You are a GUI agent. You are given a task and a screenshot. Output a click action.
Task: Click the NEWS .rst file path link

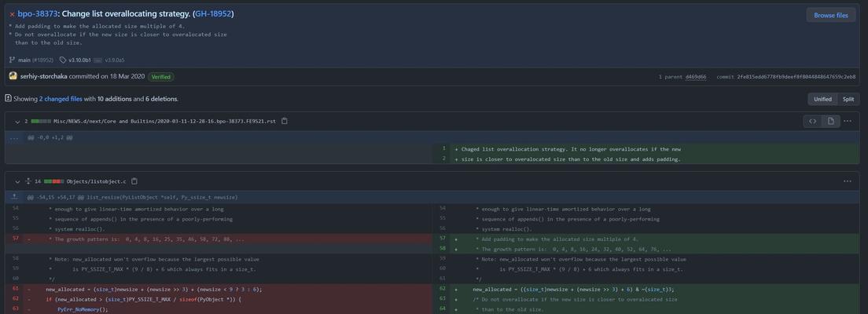coord(166,121)
